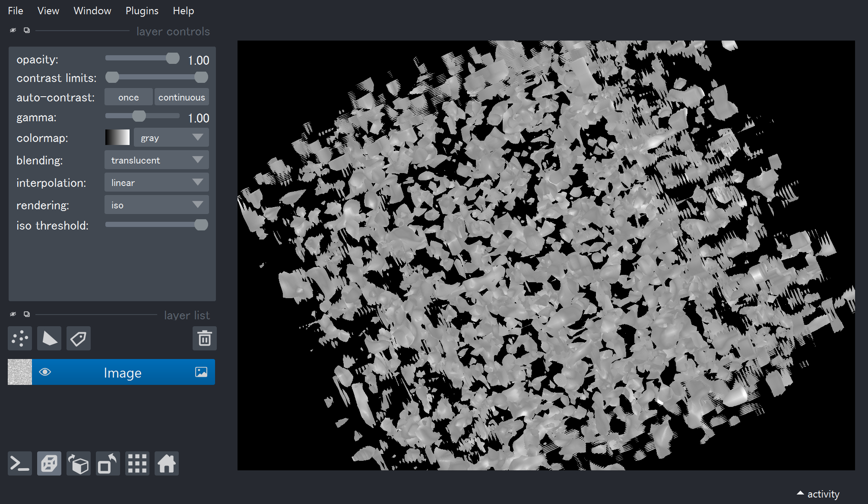868x504 pixels.
Task: Add a new points layer
Action: (x=20, y=339)
